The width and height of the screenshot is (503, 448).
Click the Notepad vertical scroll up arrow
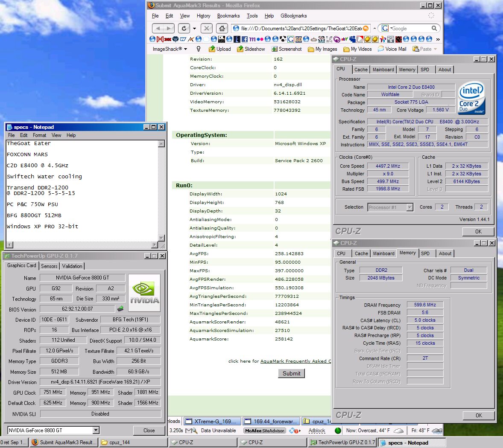[162, 143]
